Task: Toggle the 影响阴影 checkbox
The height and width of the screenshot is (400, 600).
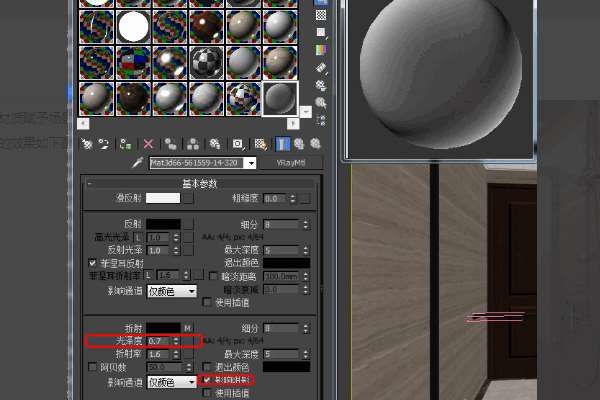Action: (207, 380)
